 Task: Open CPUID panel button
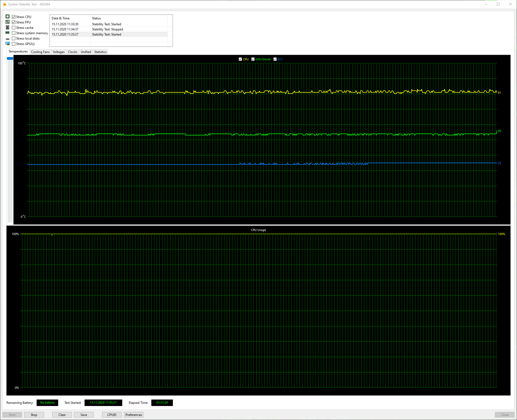(x=112, y=415)
